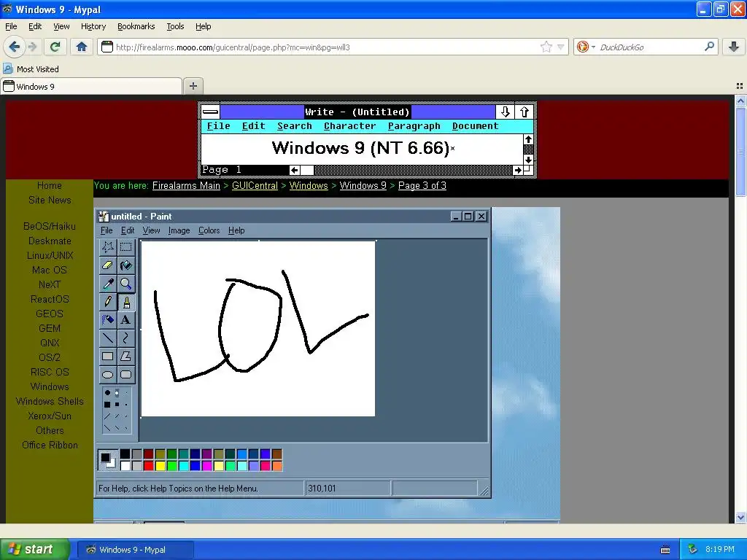Click the Write window's right scroll arrow
747x560 pixels.
coord(517,170)
